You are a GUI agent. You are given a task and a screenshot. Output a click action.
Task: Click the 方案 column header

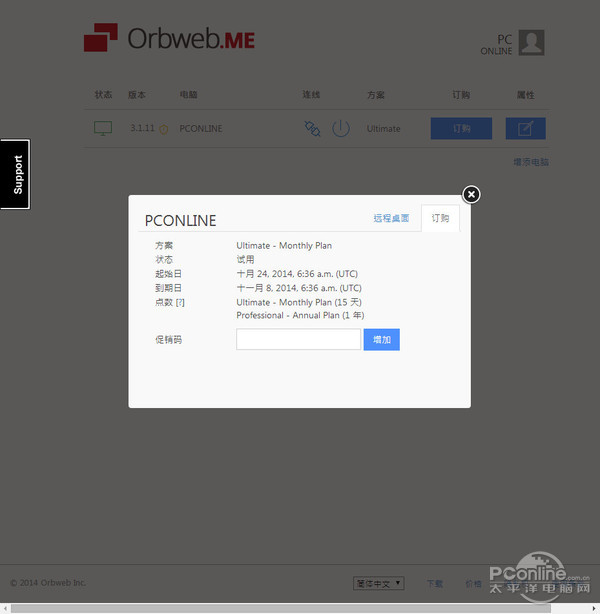pos(376,95)
